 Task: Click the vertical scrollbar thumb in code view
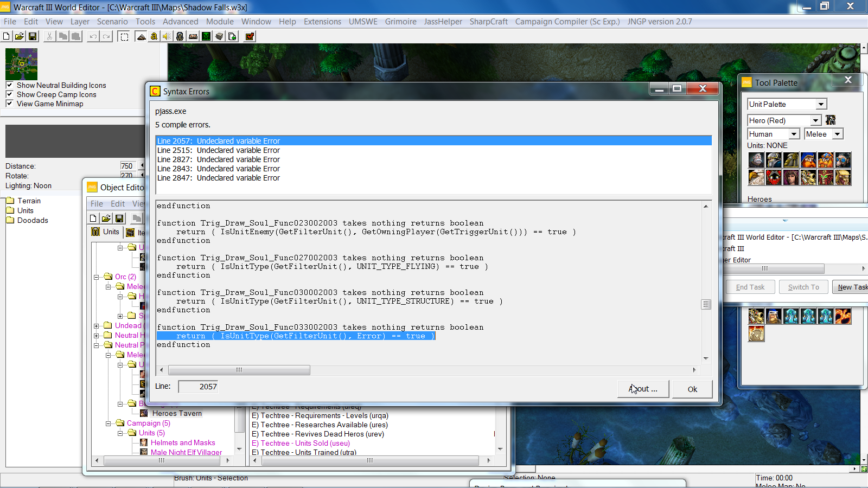coord(706,304)
